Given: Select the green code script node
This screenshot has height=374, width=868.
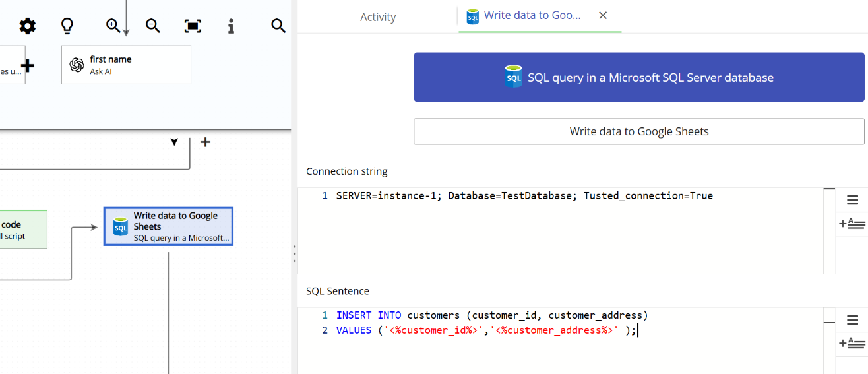Looking at the screenshot, I should point(23,230).
